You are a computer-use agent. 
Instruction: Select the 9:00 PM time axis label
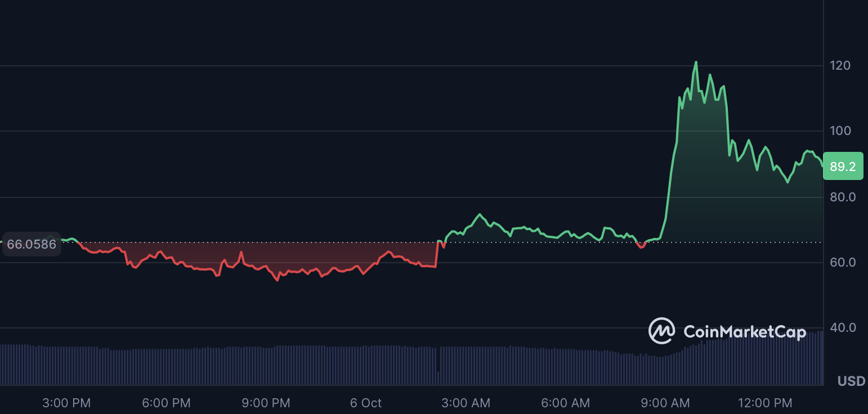click(x=266, y=403)
